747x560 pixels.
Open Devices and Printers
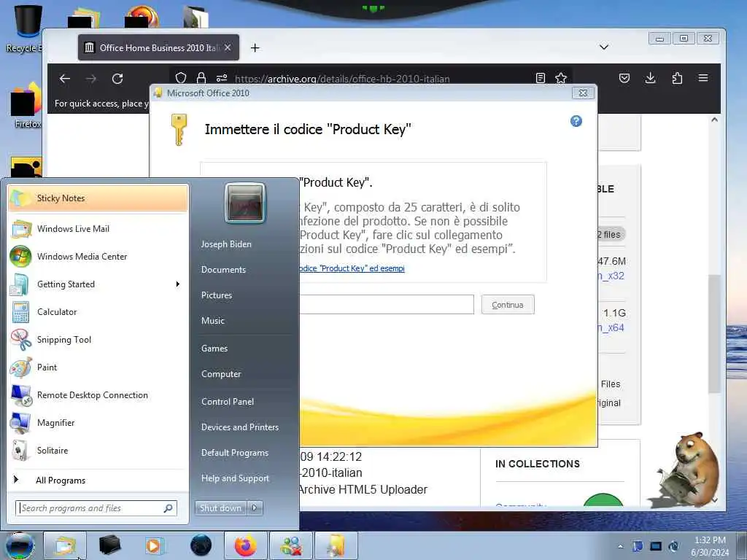coord(240,427)
